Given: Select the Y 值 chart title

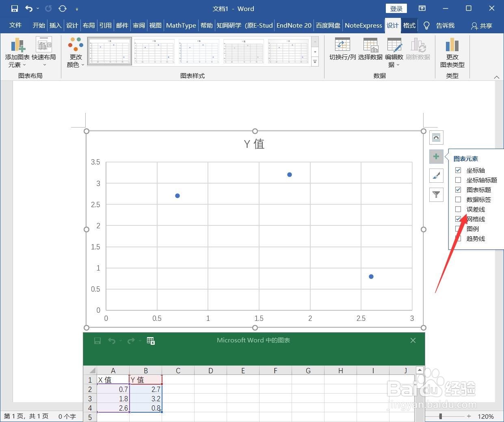Looking at the screenshot, I should click(254, 144).
